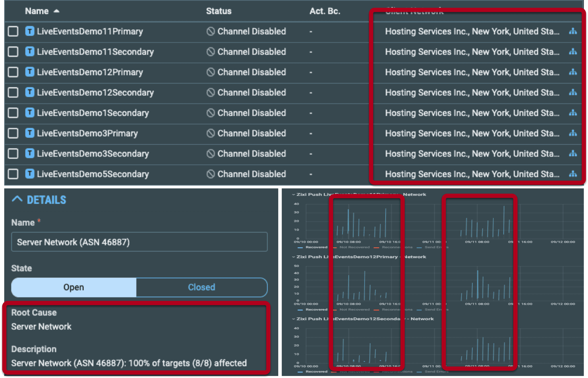
Task: Sort table by Name column header
Action: click(x=37, y=11)
